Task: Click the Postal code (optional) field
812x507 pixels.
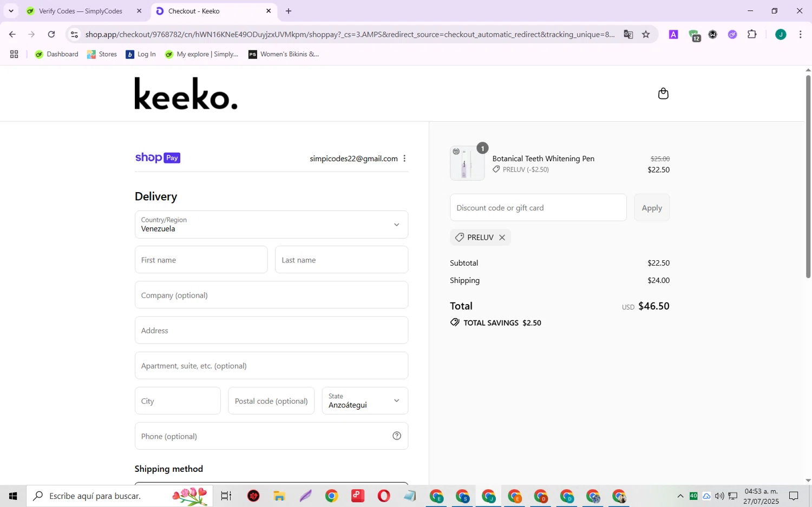Action: (x=271, y=401)
